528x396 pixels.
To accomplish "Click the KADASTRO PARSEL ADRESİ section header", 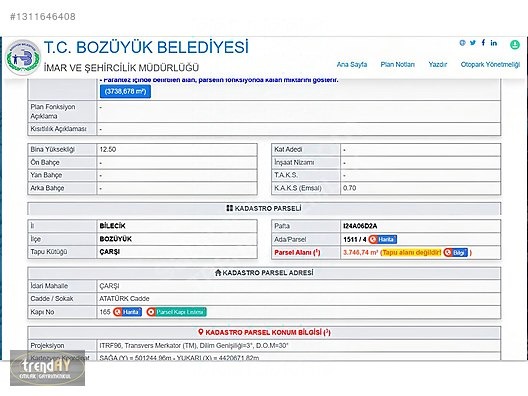I will click(x=264, y=272).
